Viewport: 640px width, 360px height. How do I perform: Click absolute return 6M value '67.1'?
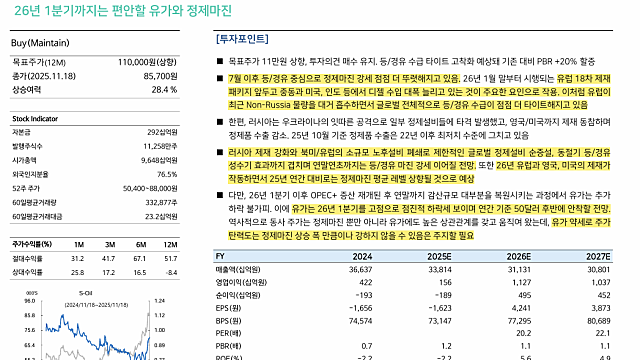[140, 258]
